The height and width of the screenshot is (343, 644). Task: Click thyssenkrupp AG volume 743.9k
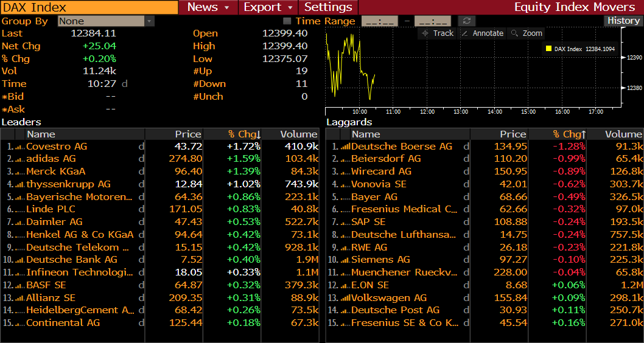pos(301,185)
